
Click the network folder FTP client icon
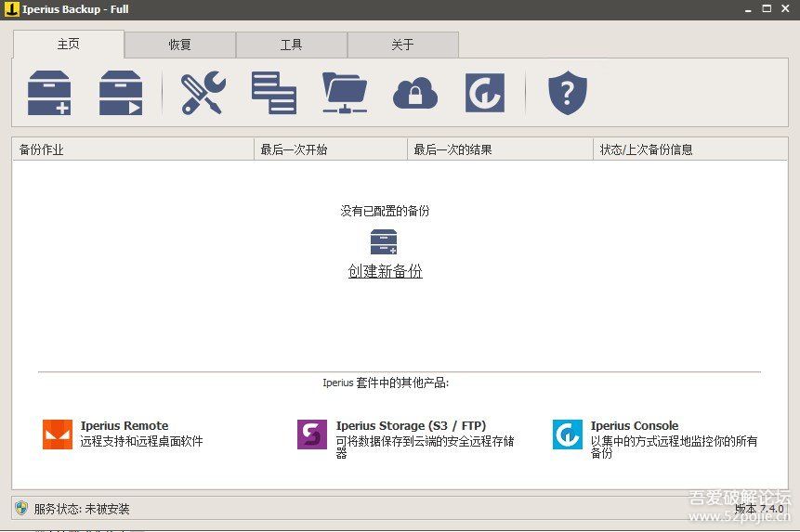(345, 93)
